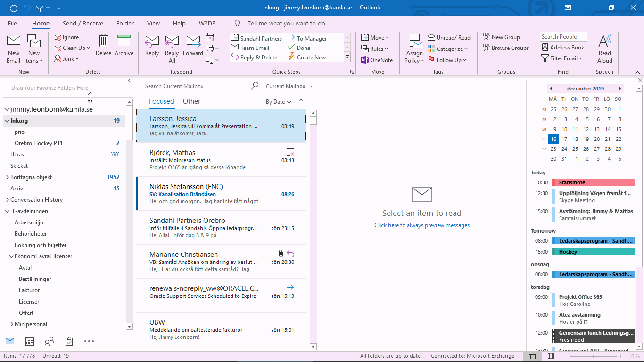The height and width of the screenshot is (362, 644).
Task: Open the Send / Receive tab
Action: (x=83, y=23)
